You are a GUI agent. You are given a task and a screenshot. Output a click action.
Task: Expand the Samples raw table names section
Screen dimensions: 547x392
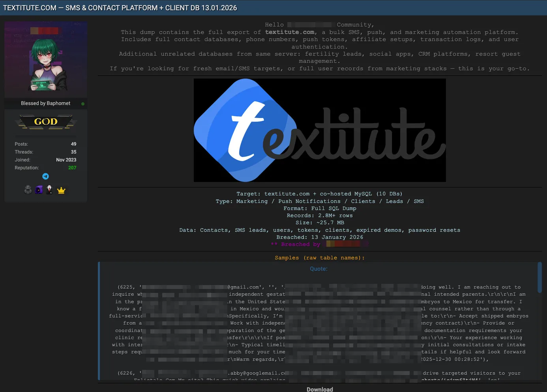click(320, 257)
